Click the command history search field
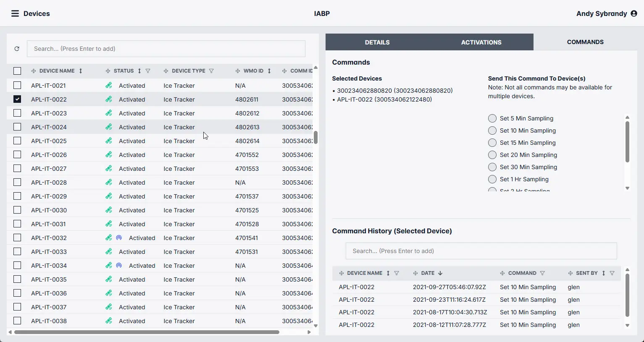The image size is (644, 342). 481,251
